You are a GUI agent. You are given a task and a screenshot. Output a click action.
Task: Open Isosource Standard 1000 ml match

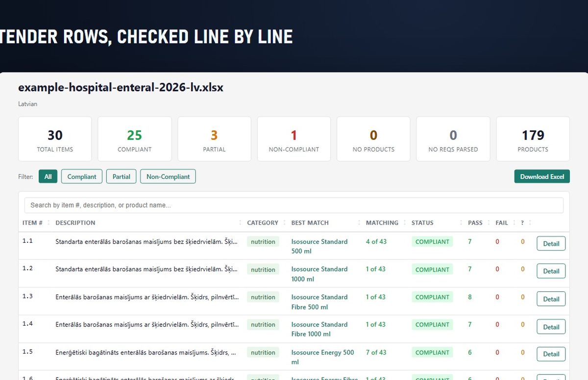pos(319,274)
